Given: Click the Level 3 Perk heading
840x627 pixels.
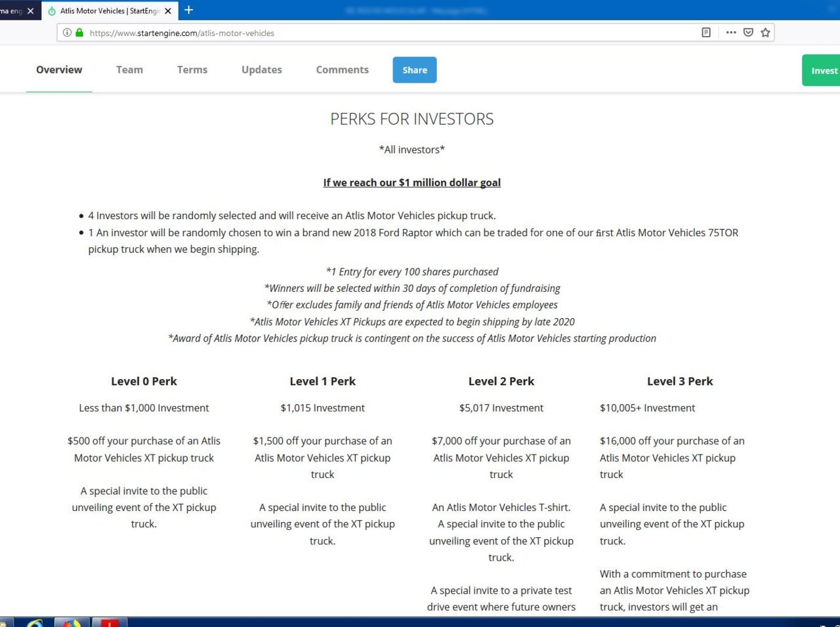Looking at the screenshot, I should pyautogui.click(x=680, y=381).
